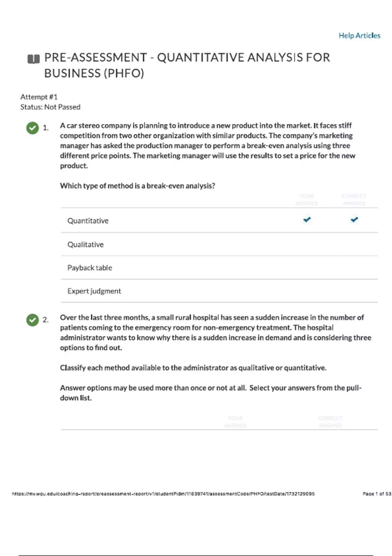Click 'Correct Answer' column header in question 2
This screenshot has width=392, height=556.
[x=330, y=422]
